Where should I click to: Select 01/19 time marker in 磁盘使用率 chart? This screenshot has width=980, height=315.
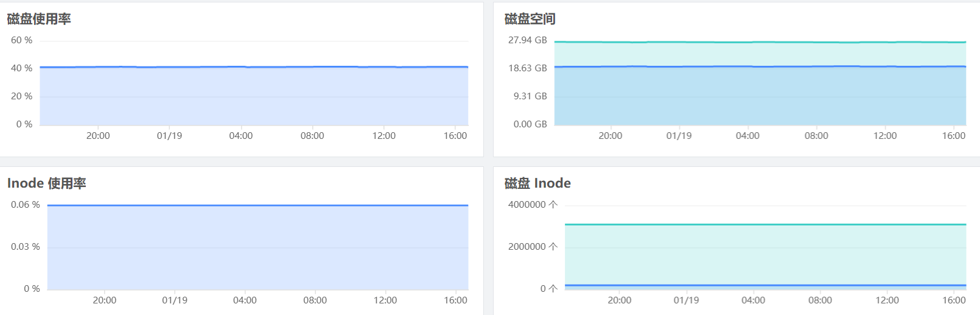[x=169, y=136]
